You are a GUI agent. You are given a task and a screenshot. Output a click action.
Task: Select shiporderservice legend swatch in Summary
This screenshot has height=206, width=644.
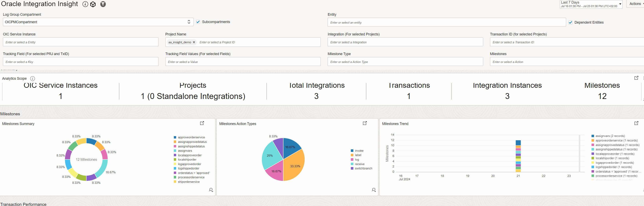tap(175, 182)
